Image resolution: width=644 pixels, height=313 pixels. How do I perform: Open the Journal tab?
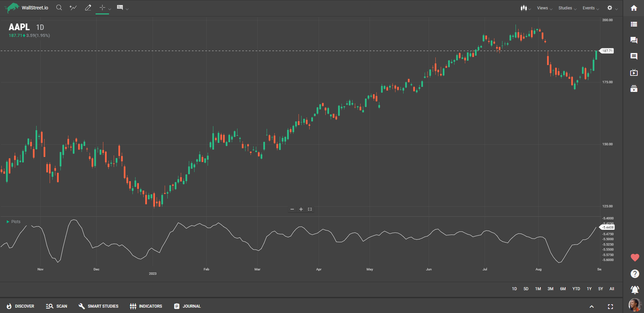pos(187,306)
